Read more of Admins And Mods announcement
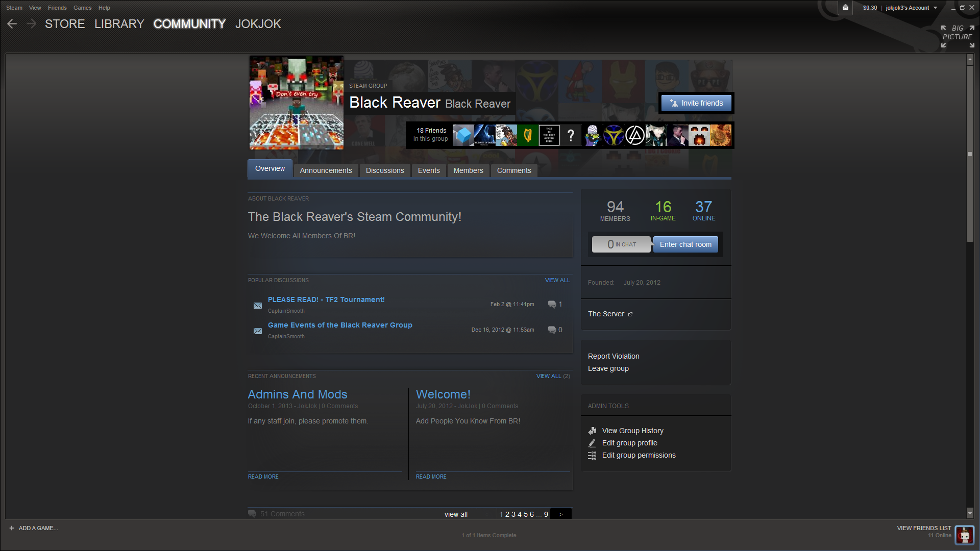The width and height of the screenshot is (980, 551). point(263,477)
